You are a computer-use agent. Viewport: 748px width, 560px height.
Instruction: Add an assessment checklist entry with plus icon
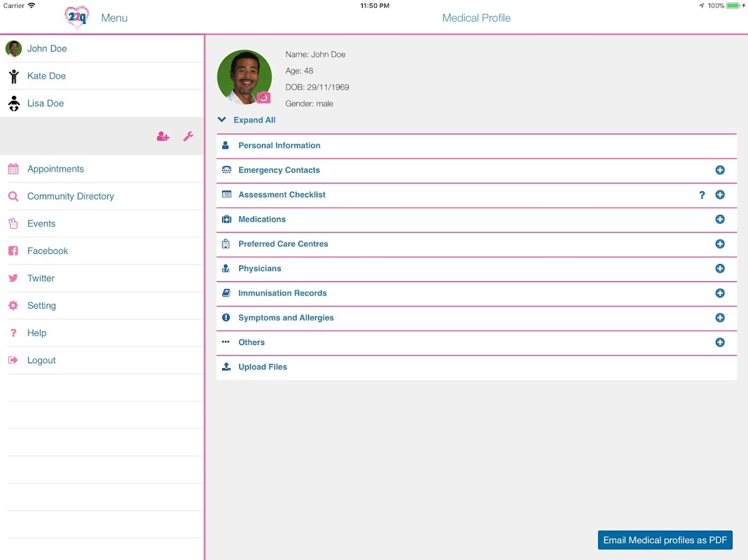(x=720, y=195)
